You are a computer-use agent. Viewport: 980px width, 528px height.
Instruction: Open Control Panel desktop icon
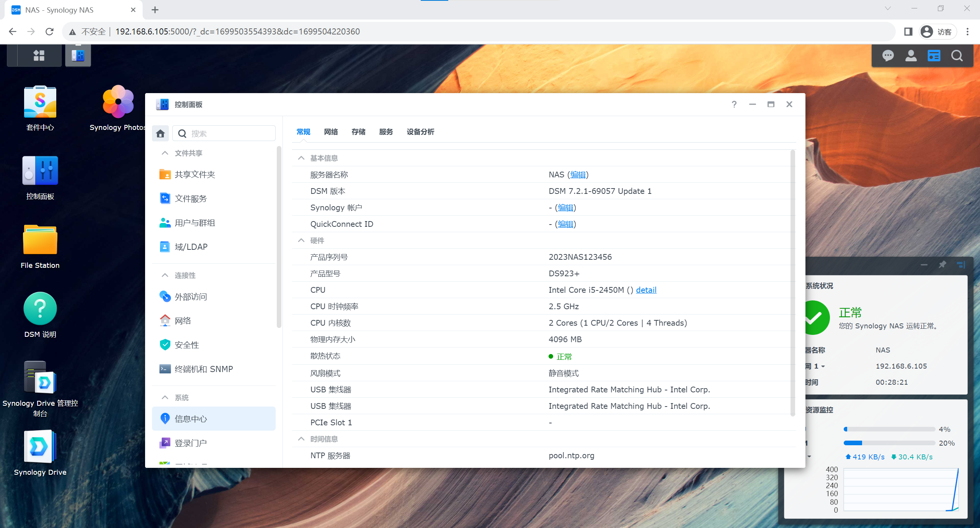point(40,178)
